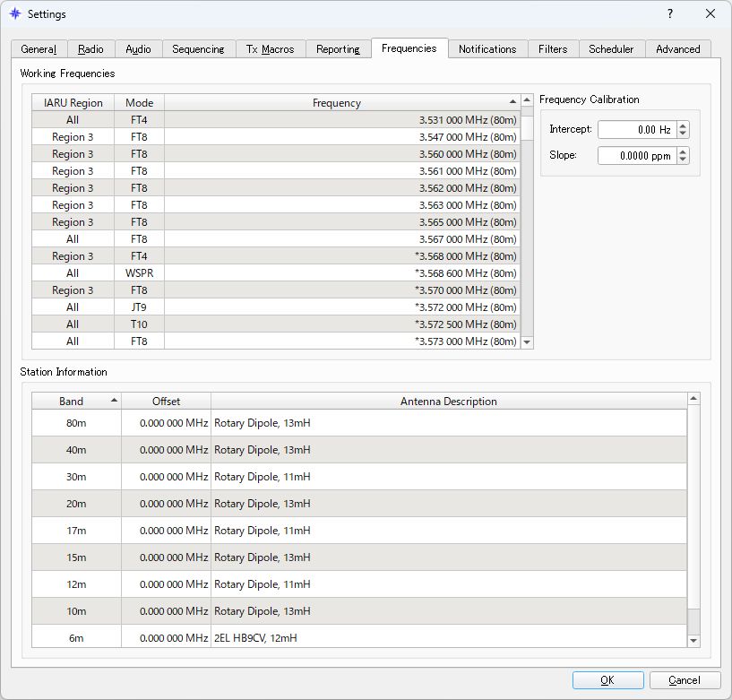Select the Notifications tab
Viewport: 732px width, 700px height.
(x=487, y=49)
